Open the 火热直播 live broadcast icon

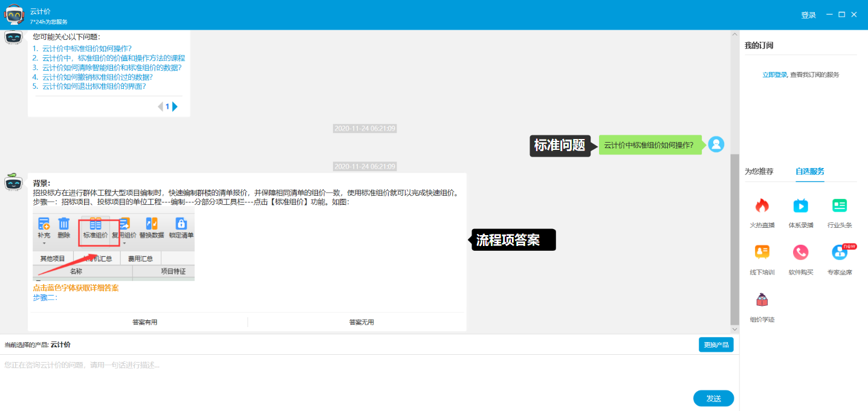coord(762,206)
